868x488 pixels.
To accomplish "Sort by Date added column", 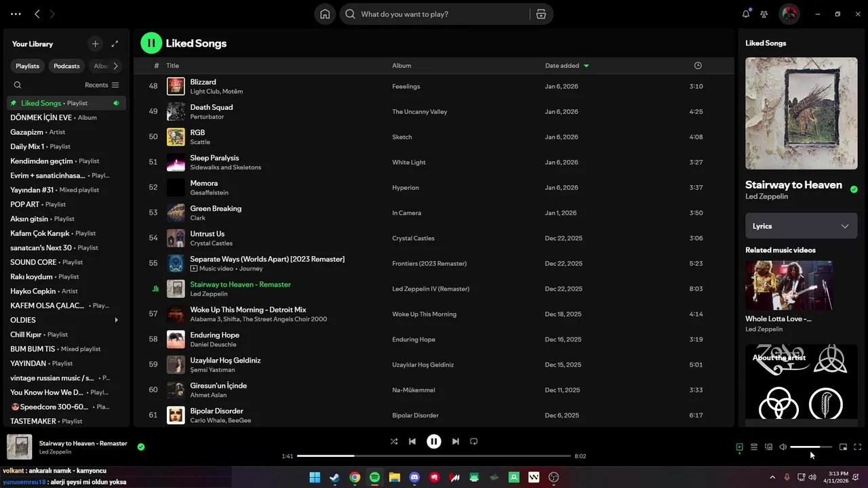I will [567, 66].
